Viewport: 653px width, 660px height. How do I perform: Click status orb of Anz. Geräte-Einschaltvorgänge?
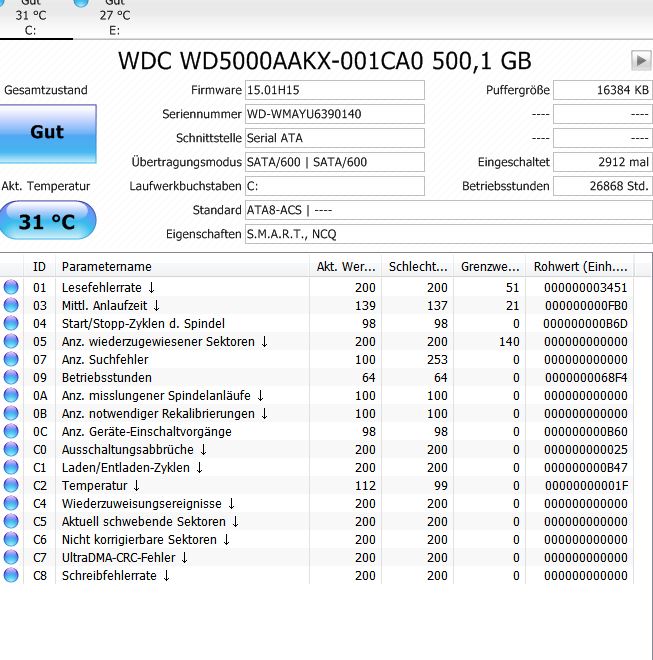[11, 431]
